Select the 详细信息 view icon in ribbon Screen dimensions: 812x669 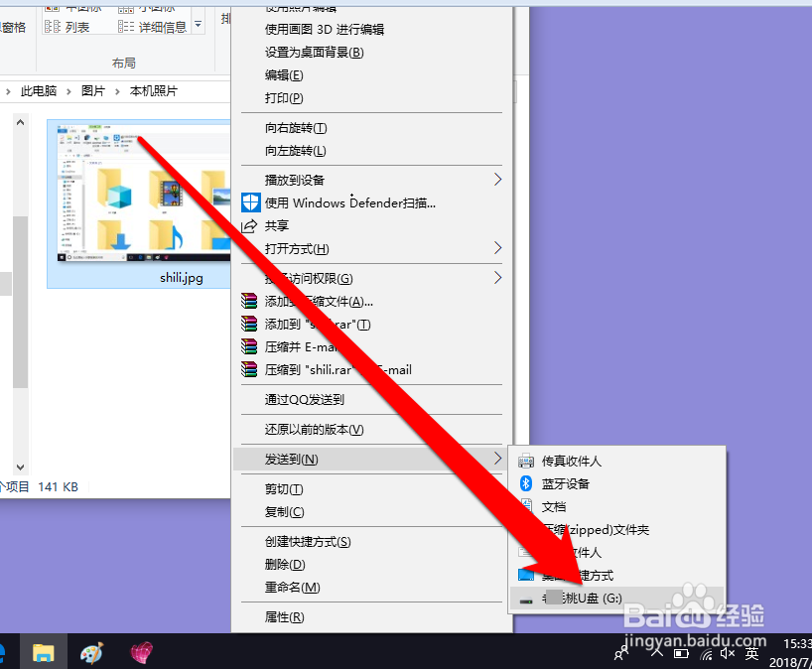(x=127, y=25)
